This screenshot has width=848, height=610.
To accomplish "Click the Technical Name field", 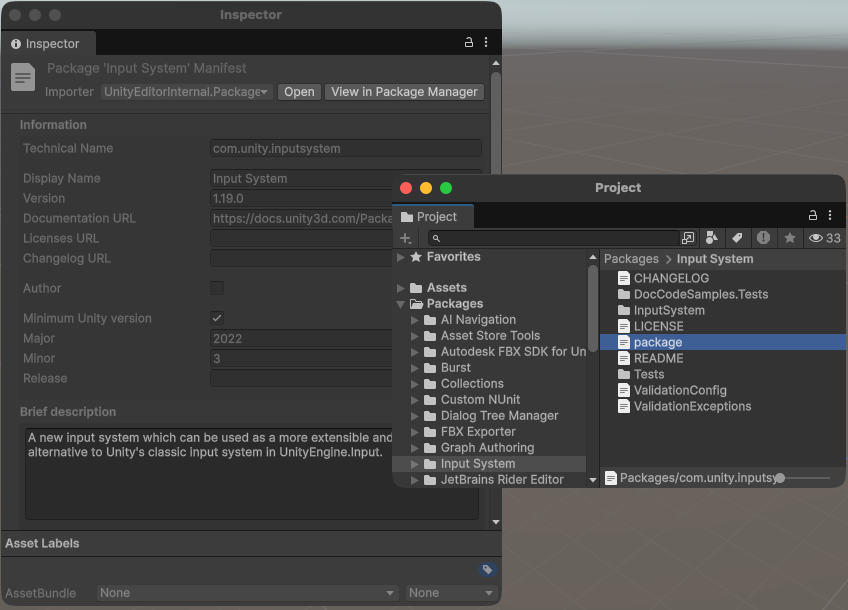I will 346,149.
